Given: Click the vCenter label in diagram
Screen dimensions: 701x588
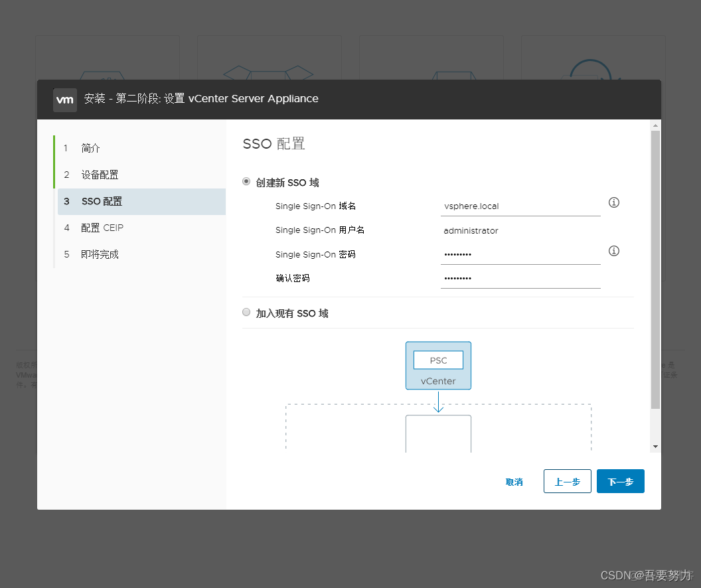Looking at the screenshot, I should (x=438, y=381).
